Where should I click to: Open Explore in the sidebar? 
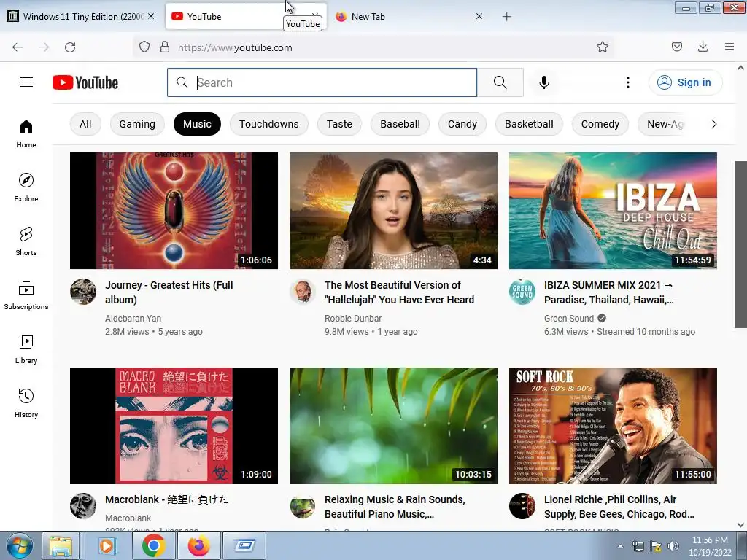(26, 187)
